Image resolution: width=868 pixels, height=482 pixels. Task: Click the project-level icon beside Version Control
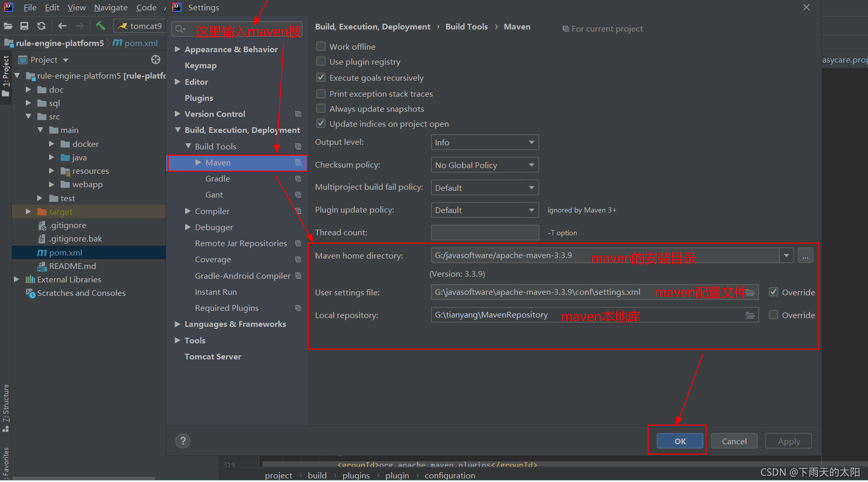pyautogui.click(x=298, y=114)
